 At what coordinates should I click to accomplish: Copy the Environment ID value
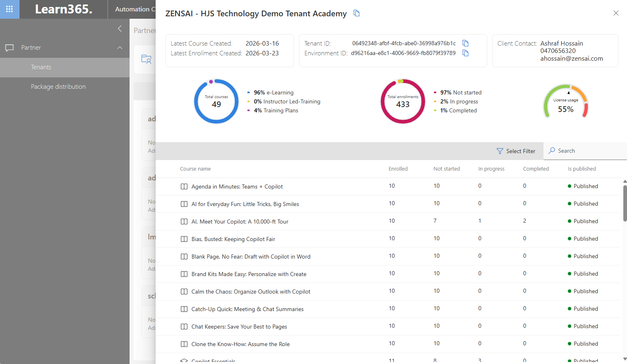pos(465,53)
